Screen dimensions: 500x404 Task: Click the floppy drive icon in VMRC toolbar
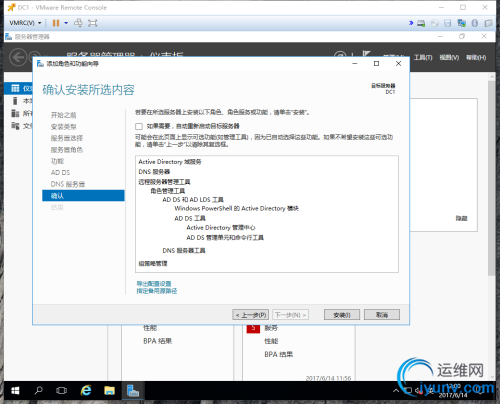pos(448,23)
